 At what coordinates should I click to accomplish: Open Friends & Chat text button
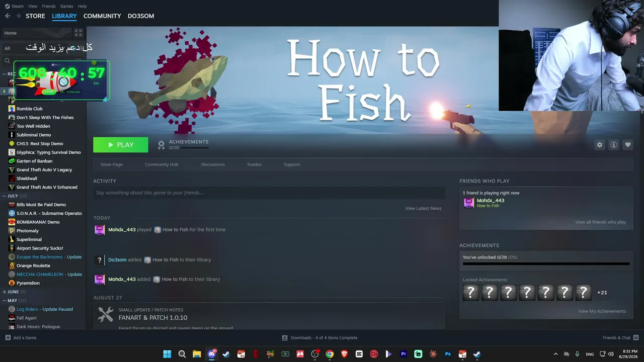[x=617, y=338]
